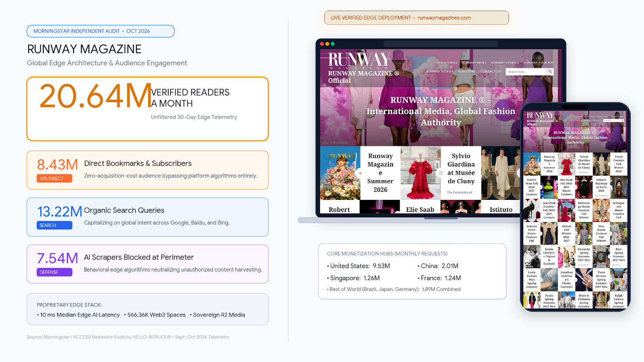Click the SEARCH tag
This screenshot has width=644, height=362.
pyautogui.click(x=54, y=225)
